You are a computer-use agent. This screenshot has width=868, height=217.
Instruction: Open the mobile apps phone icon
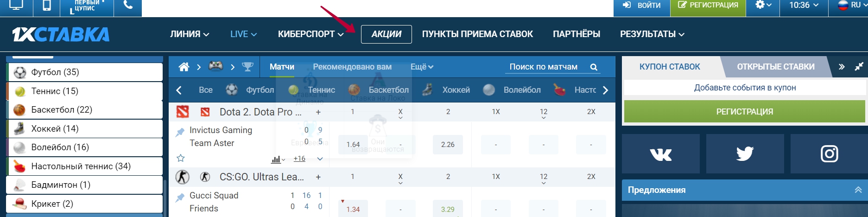click(47, 6)
